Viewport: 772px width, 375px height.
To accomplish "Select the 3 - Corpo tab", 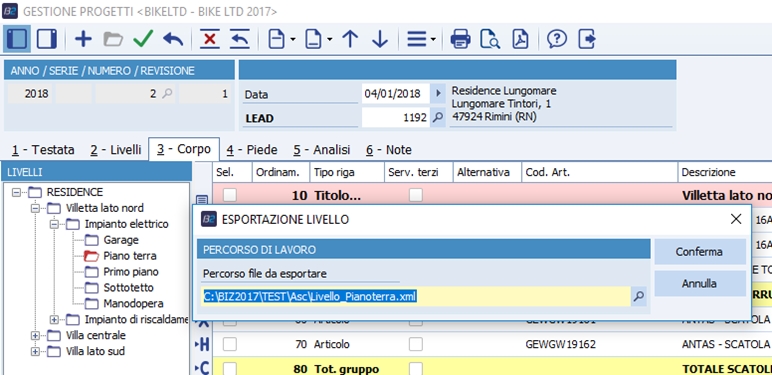I will 184,149.
